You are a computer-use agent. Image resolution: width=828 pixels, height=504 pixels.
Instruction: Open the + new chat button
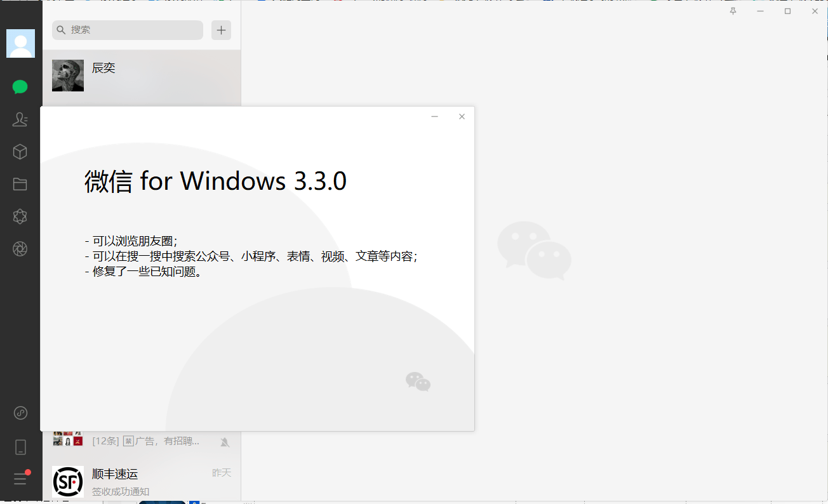221,30
